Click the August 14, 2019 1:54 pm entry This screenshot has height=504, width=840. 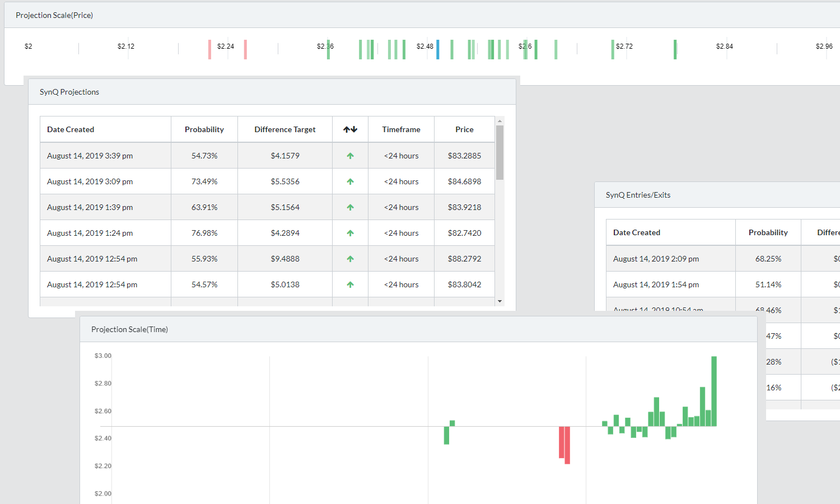(656, 284)
